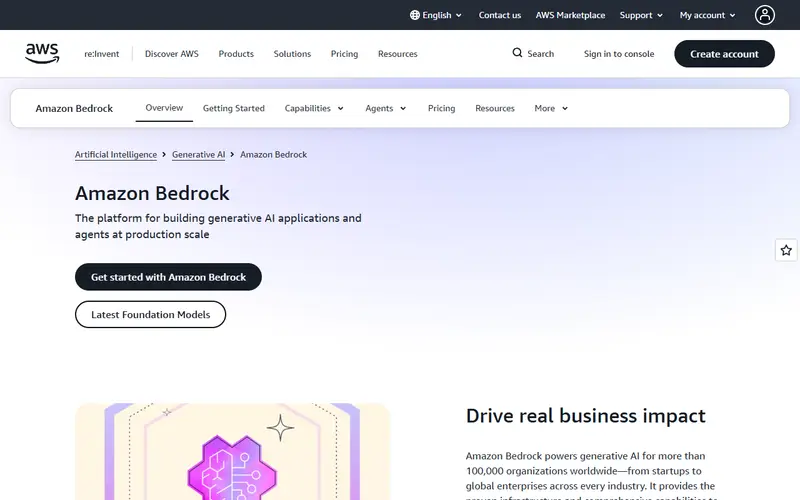This screenshot has height=500, width=800.
Task: Switch to the Bedrock Pricing tab
Action: (x=441, y=108)
